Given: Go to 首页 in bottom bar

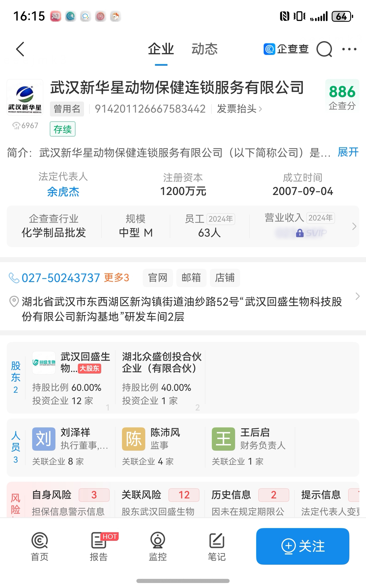Looking at the screenshot, I should click(x=40, y=547).
